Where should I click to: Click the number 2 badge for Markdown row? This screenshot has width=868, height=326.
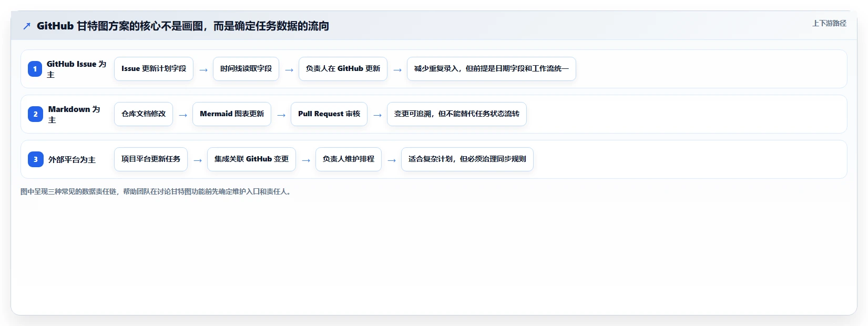(x=35, y=114)
